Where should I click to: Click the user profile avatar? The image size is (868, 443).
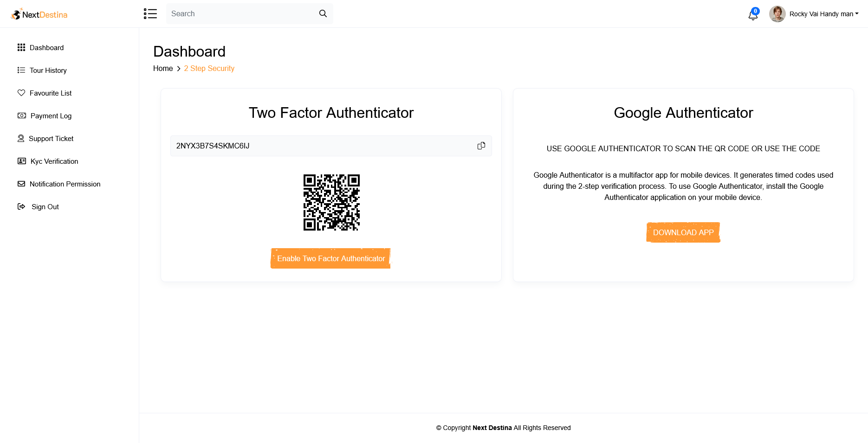[x=777, y=14]
